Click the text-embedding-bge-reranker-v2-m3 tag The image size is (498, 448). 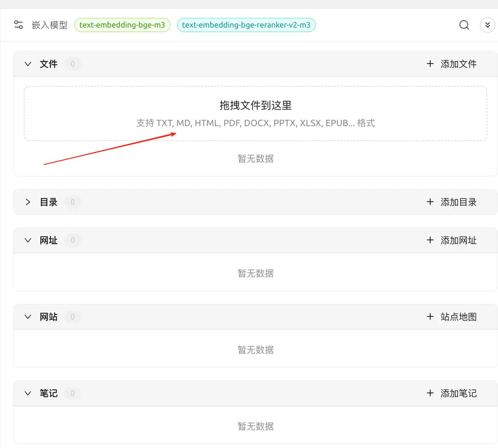(x=246, y=25)
